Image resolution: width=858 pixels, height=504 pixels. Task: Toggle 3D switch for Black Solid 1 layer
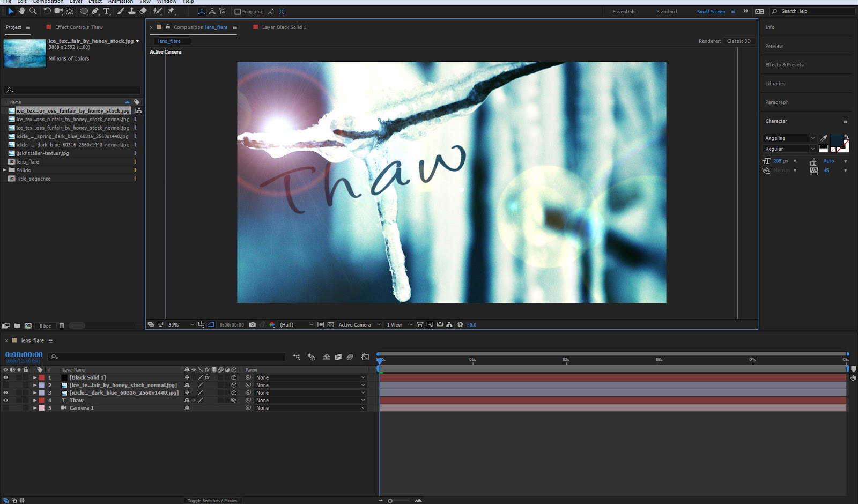[234, 377]
